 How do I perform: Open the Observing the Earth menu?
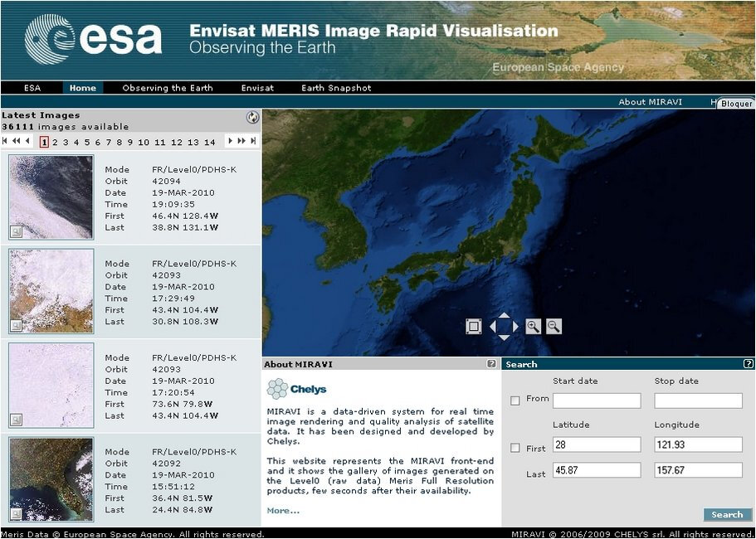coord(167,88)
